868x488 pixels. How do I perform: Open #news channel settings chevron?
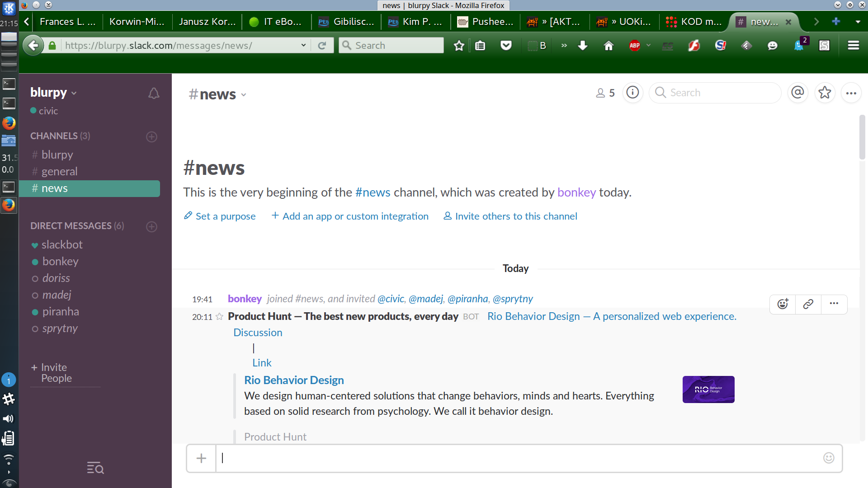coord(244,95)
